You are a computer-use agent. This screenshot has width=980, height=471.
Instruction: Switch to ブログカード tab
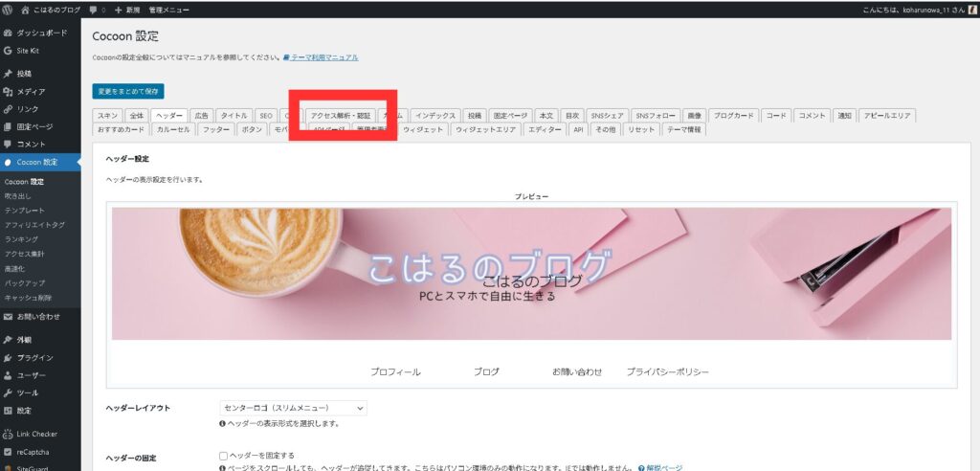point(734,116)
